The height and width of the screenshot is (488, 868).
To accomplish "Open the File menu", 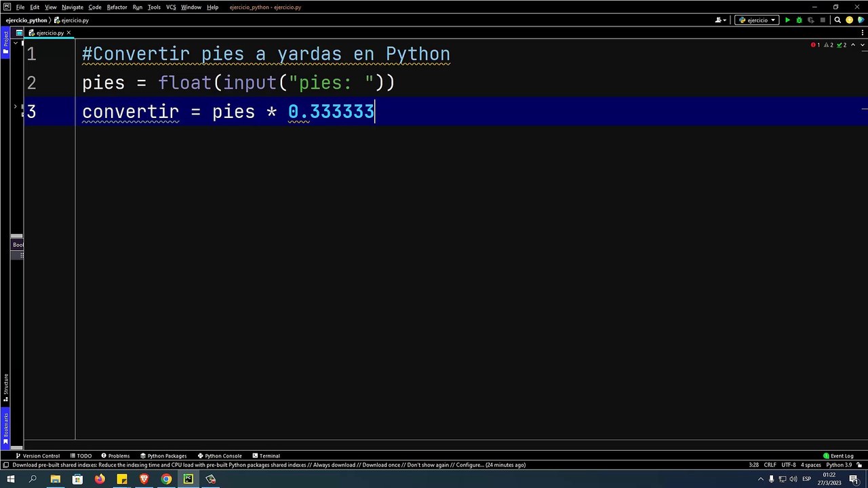I will point(20,7).
